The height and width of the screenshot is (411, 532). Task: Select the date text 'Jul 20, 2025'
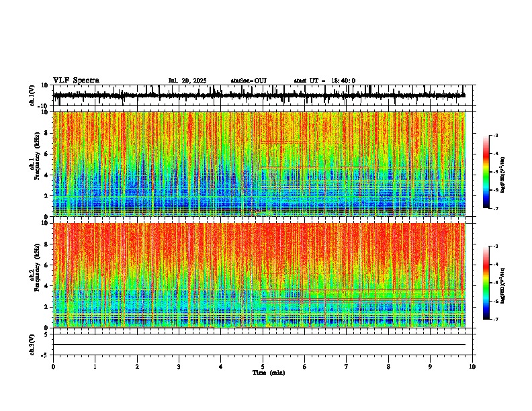click(x=187, y=81)
